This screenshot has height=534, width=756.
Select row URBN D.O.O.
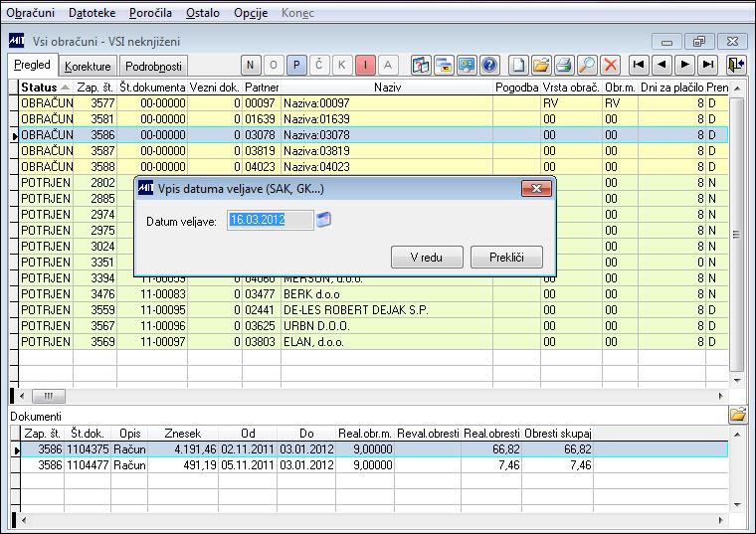pos(374,326)
